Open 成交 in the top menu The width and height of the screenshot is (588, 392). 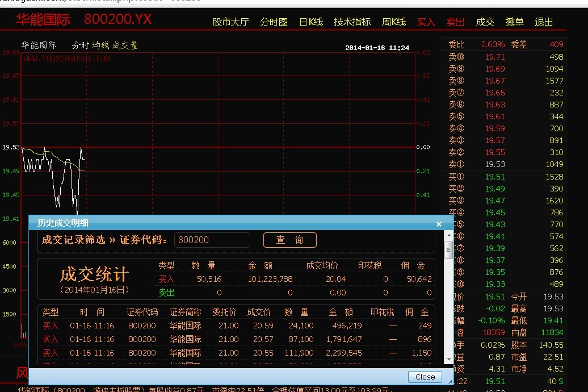(x=485, y=22)
